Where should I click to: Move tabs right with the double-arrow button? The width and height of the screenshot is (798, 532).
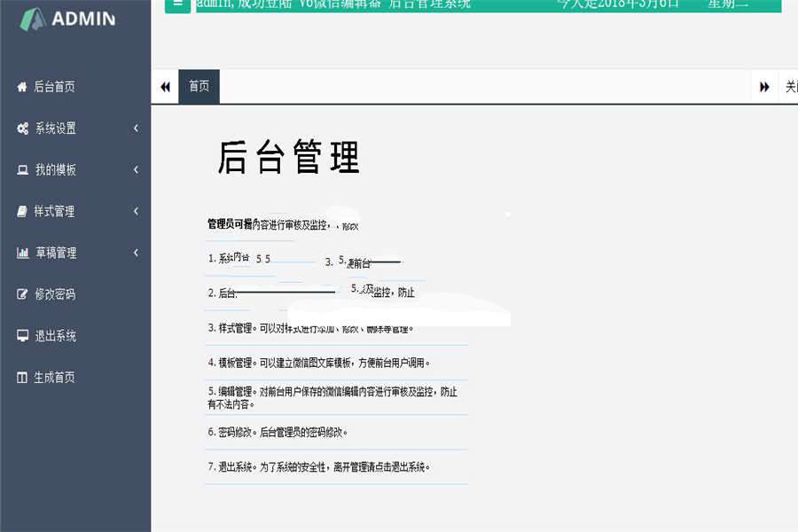click(764, 87)
